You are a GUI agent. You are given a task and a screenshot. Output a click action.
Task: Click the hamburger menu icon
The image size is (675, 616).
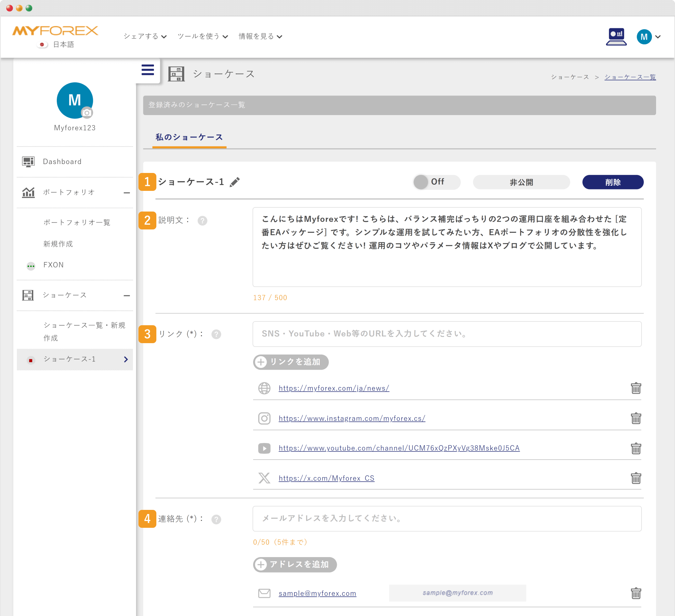point(148,70)
